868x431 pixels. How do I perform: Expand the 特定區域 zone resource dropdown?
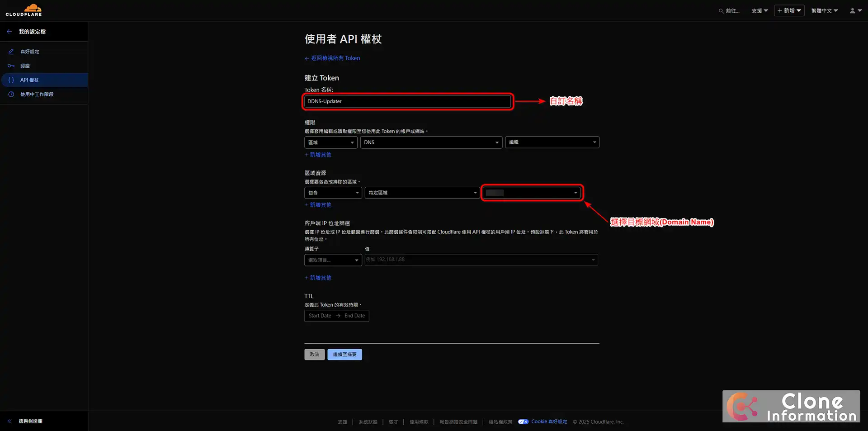(422, 193)
